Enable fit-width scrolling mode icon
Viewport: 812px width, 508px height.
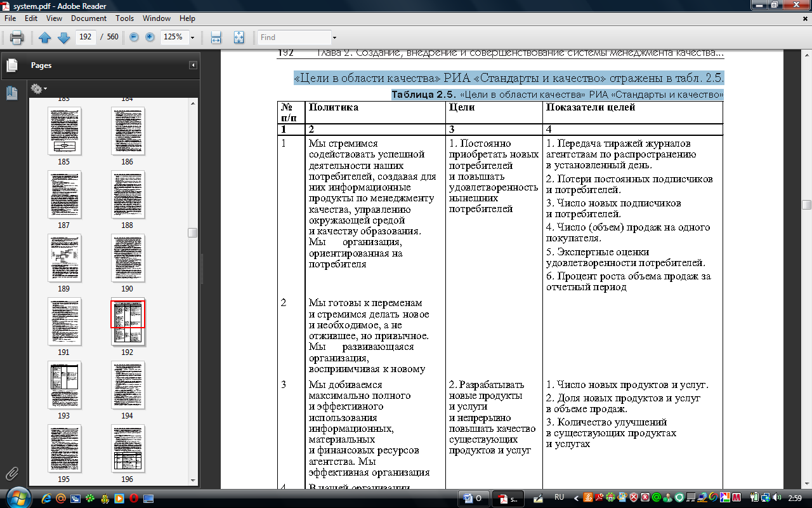coord(216,37)
